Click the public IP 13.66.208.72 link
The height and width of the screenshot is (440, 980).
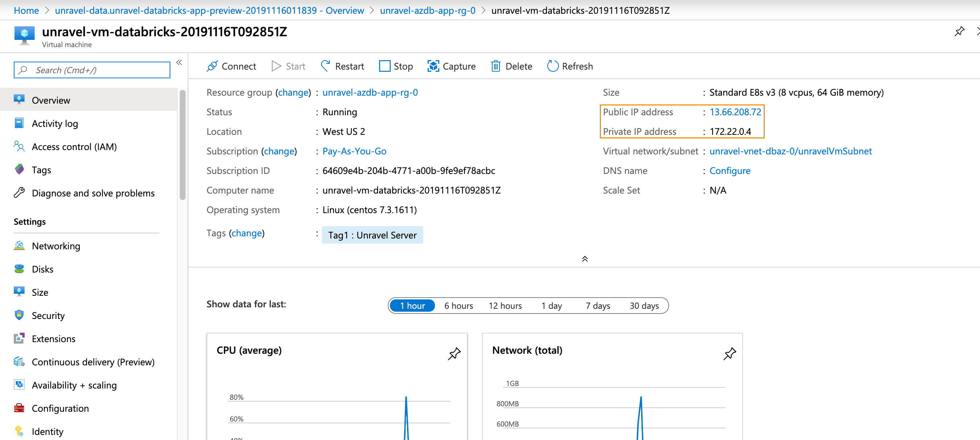coord(735,112)
